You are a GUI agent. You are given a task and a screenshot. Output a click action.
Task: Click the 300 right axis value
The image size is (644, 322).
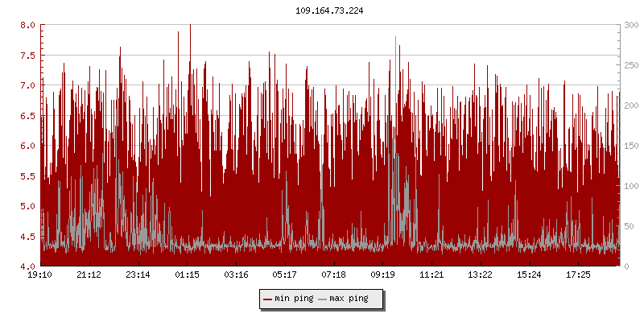point(631,25)
